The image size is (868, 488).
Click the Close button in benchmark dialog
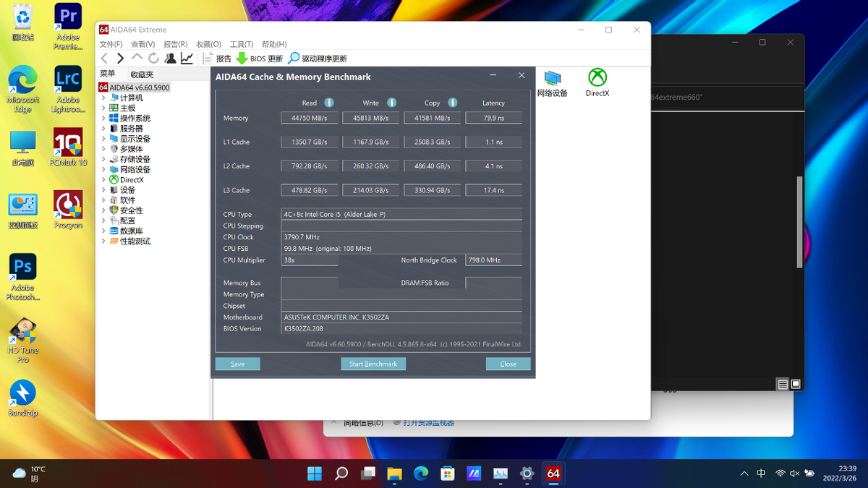[x=509, y=364]
